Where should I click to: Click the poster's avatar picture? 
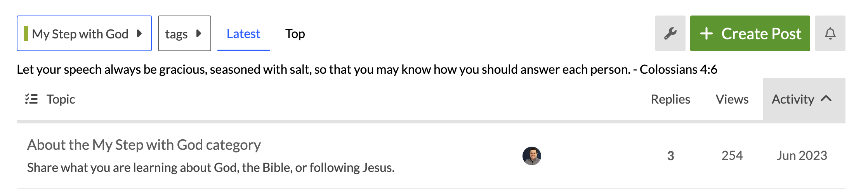531,156
